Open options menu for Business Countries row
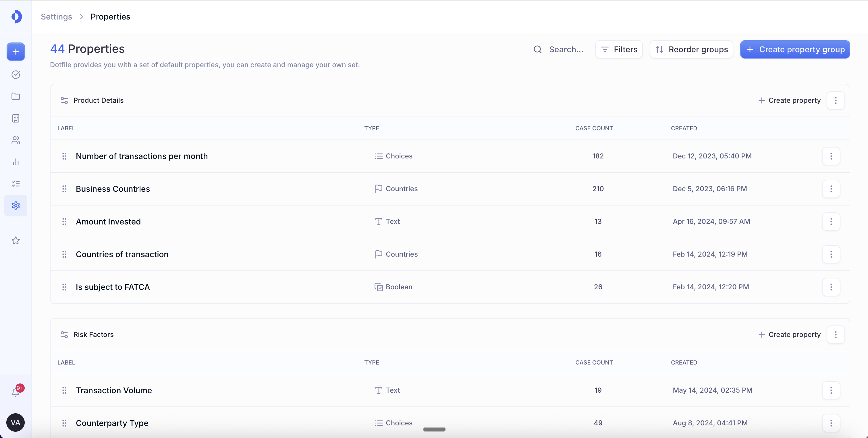Screen dimensions: 868x438 (831, 189)
